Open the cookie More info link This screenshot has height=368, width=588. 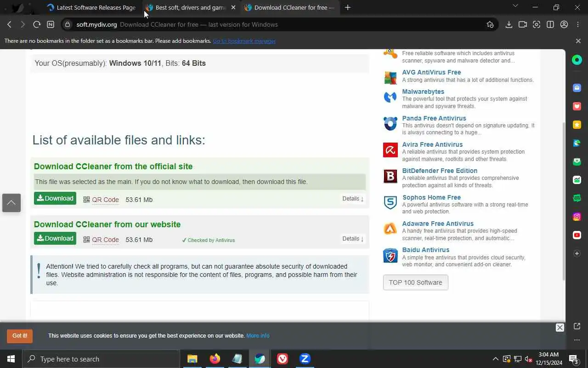(x=258, y=336)
